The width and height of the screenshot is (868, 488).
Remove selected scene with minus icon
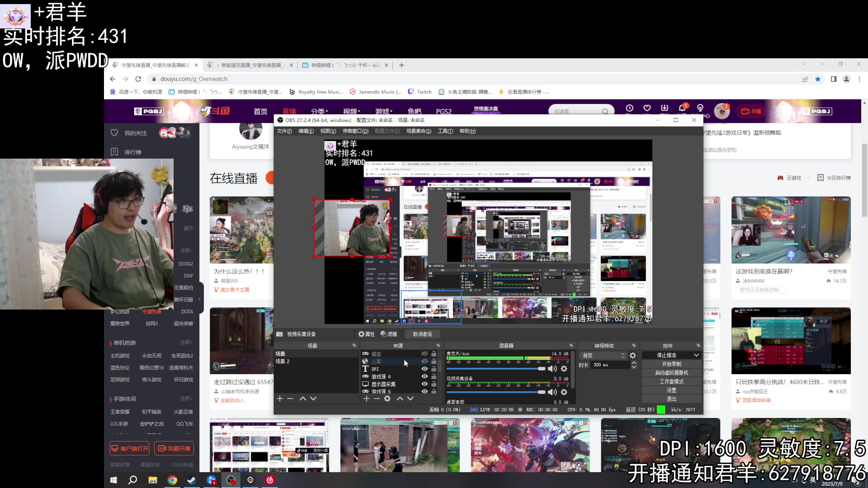click(x=290, y=399)
